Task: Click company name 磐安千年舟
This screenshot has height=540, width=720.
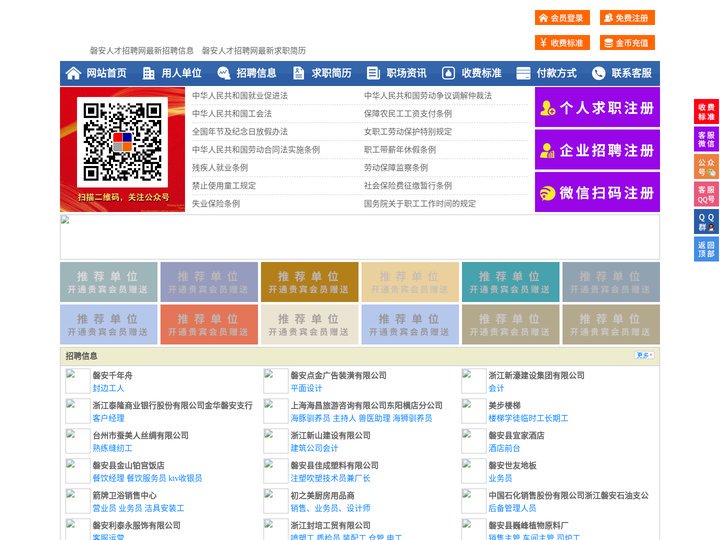Action: [112, 375]
